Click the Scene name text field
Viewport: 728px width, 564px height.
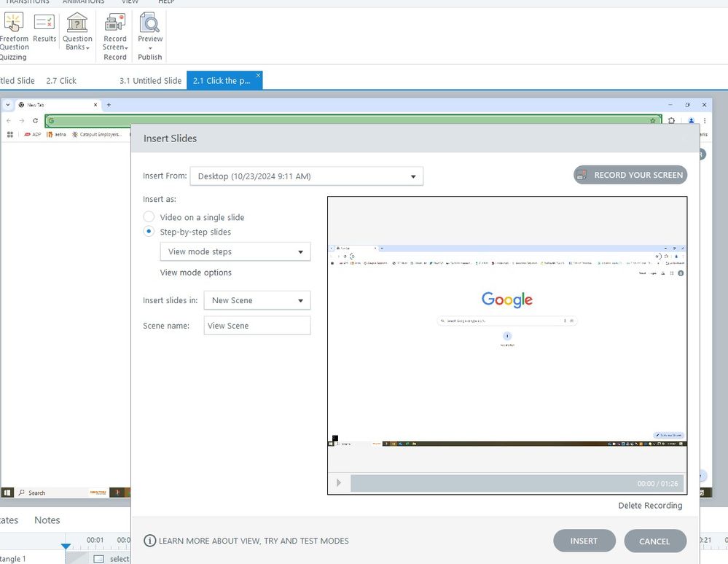pos(257,326)
